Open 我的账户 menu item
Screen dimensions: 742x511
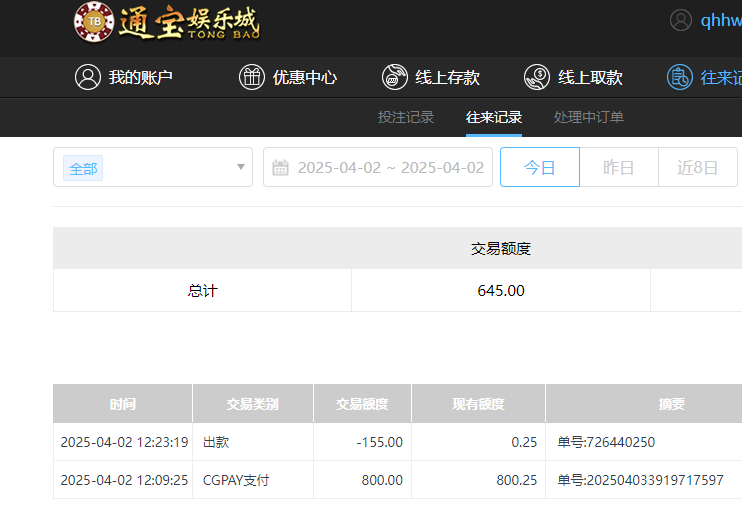tap(141, 77)
